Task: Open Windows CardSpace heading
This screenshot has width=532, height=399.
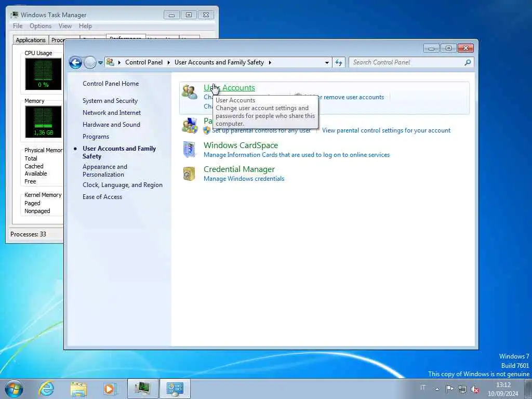Action: tap(241, 145)
